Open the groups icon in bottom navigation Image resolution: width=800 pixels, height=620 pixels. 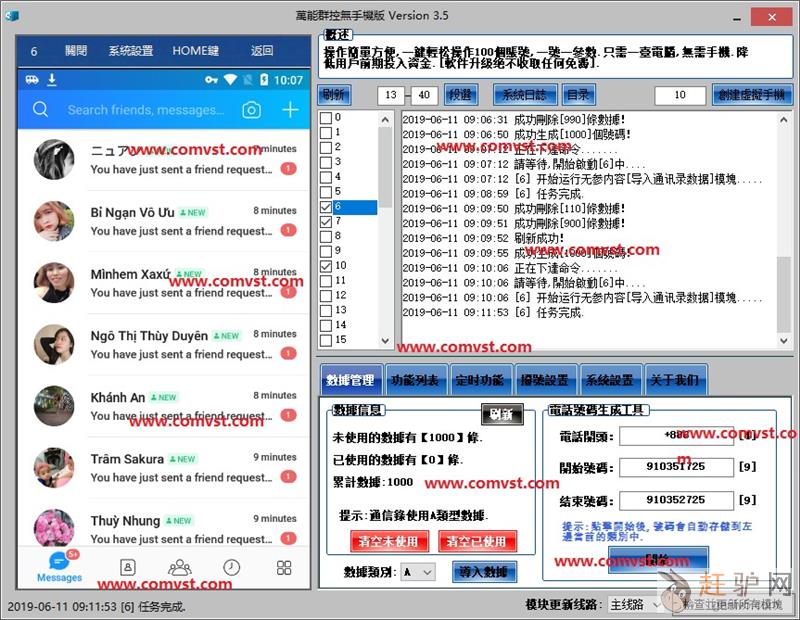coord(179,567)
